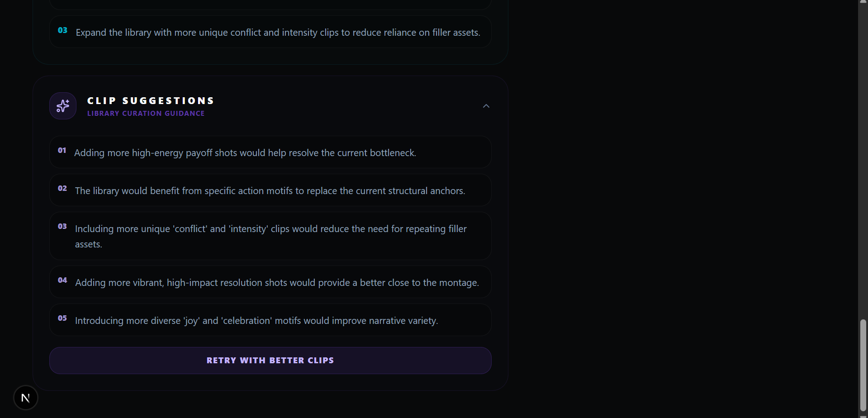Select the specific action motifs suggestion
The image size is (868, 418).
coord(270,191)
